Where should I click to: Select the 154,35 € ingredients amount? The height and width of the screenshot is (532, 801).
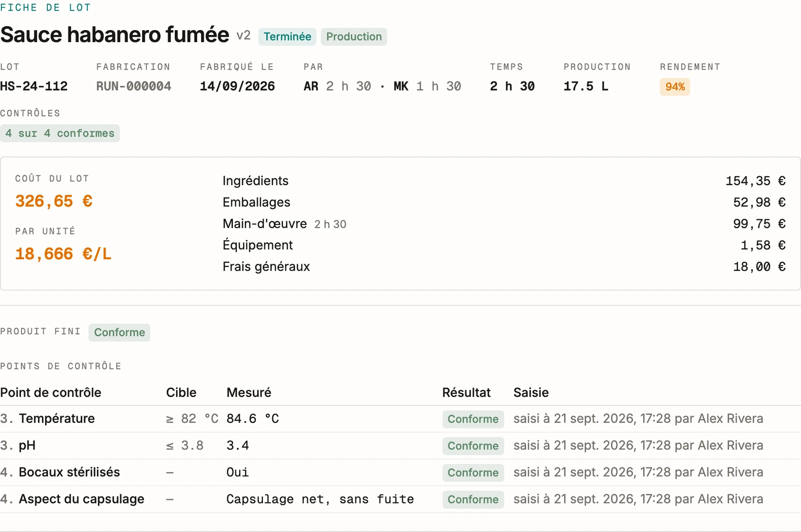click(755, 181)
